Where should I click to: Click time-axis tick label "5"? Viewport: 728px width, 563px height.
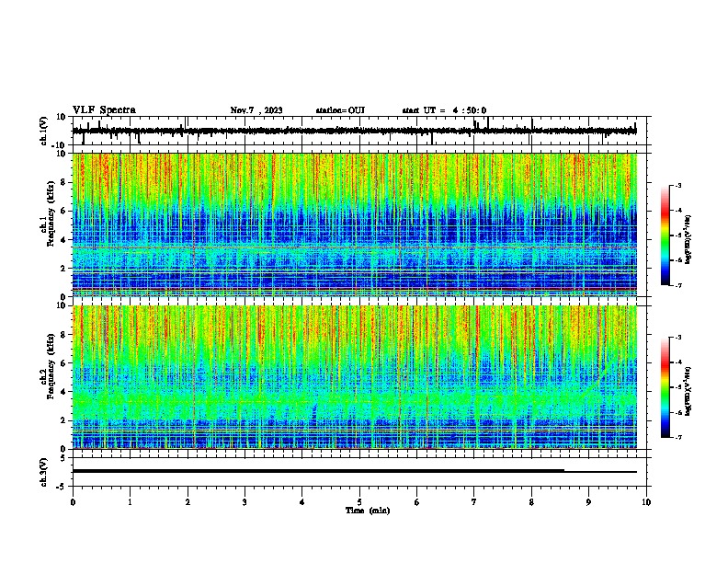tap(359, 502)
